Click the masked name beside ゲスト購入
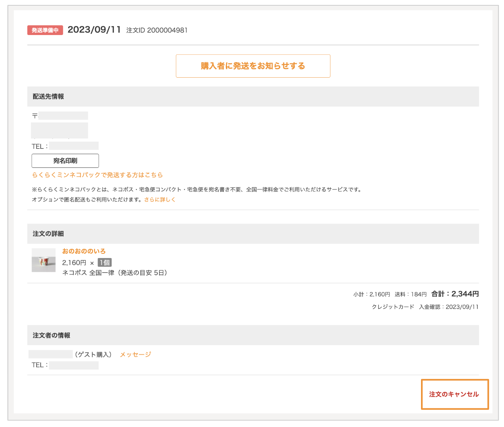504x427 pixels. click(x=51, y=354)
